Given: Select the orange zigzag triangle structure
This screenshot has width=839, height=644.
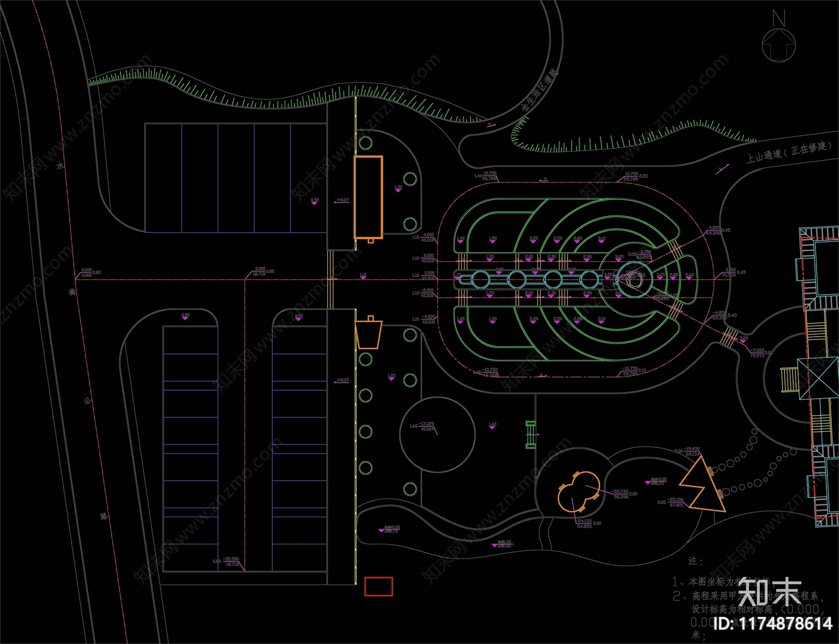Looking at the screenshot, I should point(703,484).
